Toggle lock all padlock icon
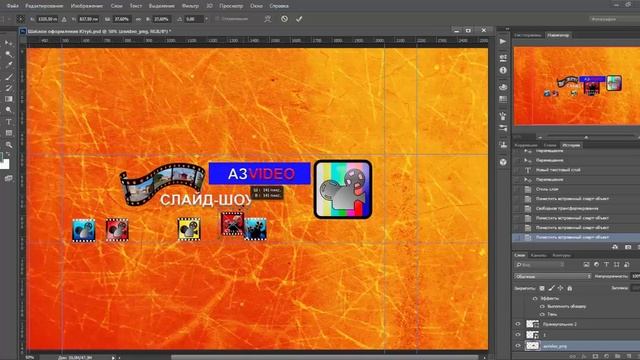 tap(570, 288)
